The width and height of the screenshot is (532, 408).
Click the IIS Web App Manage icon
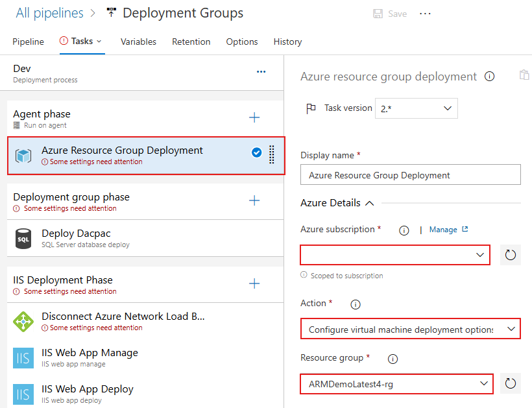(x=24, y=357)
